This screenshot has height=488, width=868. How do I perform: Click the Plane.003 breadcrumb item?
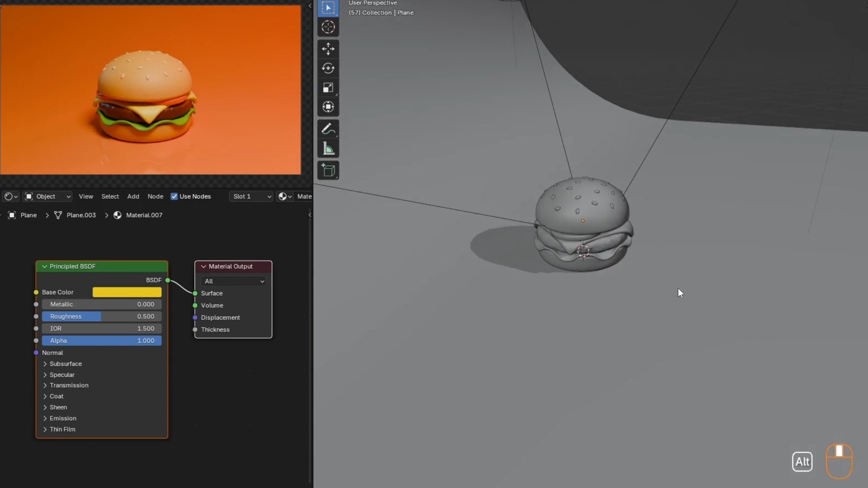(81, 215)
